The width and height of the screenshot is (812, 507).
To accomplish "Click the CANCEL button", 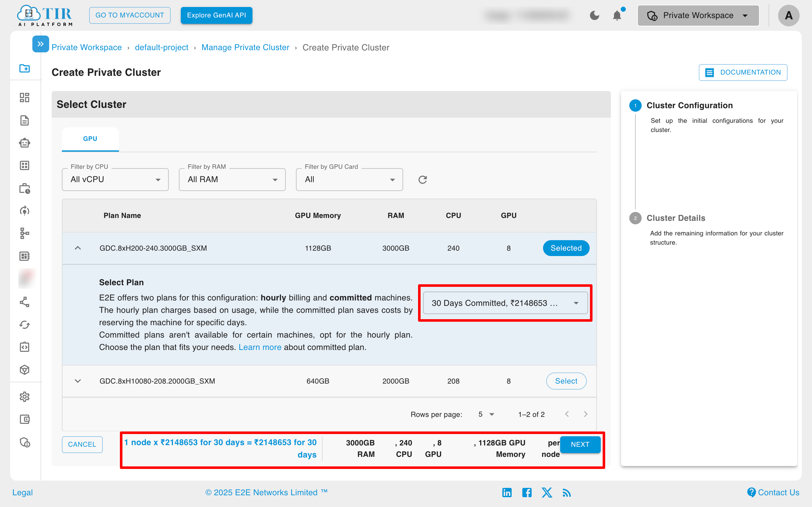I will 82,444.
